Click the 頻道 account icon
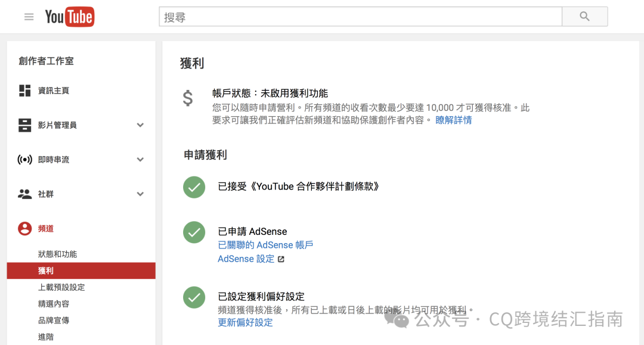Viewport: 644px width, 345px height. pos(24,228)
